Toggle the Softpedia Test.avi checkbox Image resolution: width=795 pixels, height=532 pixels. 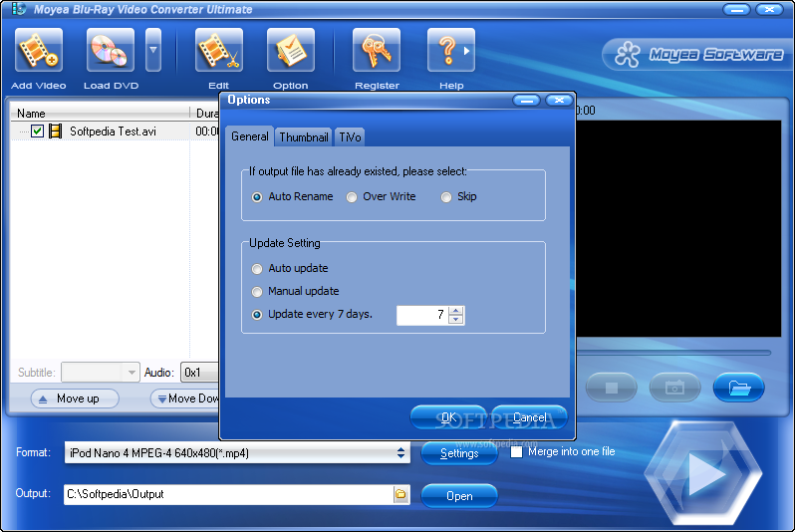(37, 131)
